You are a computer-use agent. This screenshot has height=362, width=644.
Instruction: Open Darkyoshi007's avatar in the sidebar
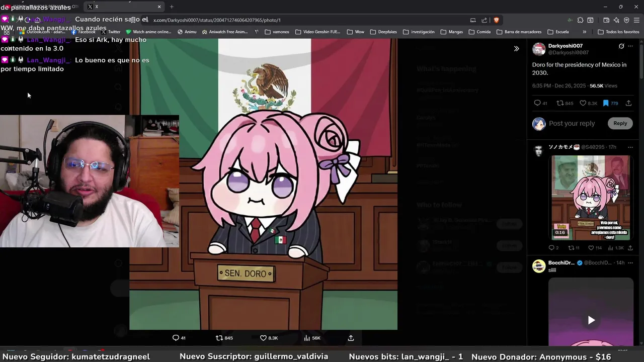click(x=539, y=49)
